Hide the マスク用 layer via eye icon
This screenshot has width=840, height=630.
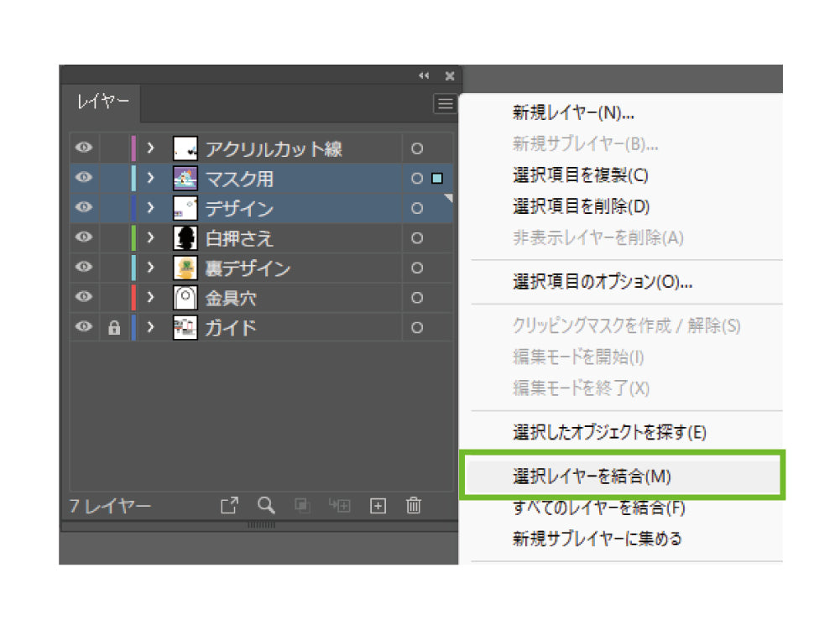84,177
